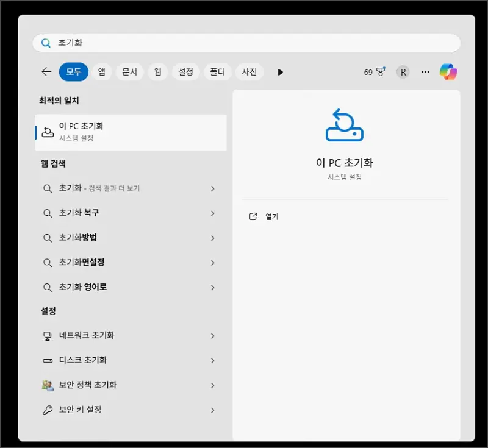Click the open-external icon beside 열기
This screenshot has width=488, height=448.
pyautogui.click(x=253, y=216)
